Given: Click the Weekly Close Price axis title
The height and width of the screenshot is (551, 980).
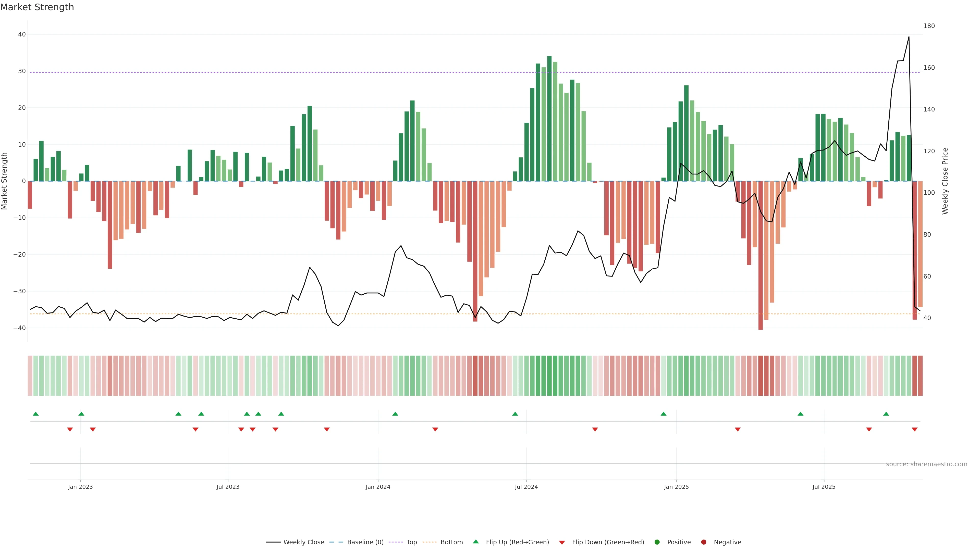Looking at the screenshot, I should [945, 181].
